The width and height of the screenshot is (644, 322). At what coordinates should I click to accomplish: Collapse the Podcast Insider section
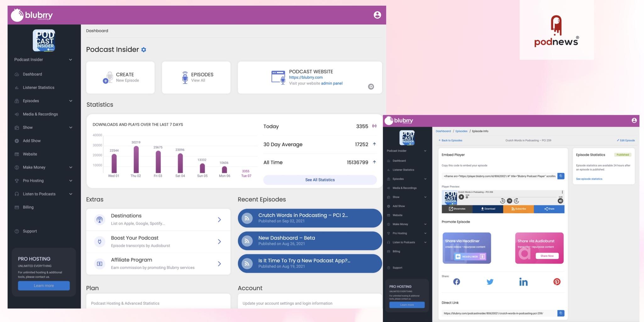(x=70, y=59)
